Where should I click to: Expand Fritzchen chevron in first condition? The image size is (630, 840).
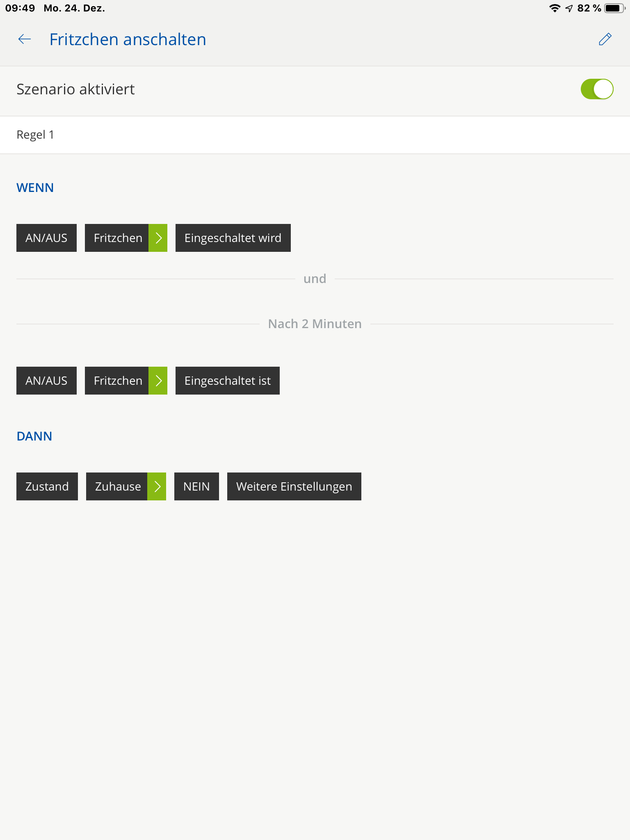pyautogui.click(x=158, y=238)
